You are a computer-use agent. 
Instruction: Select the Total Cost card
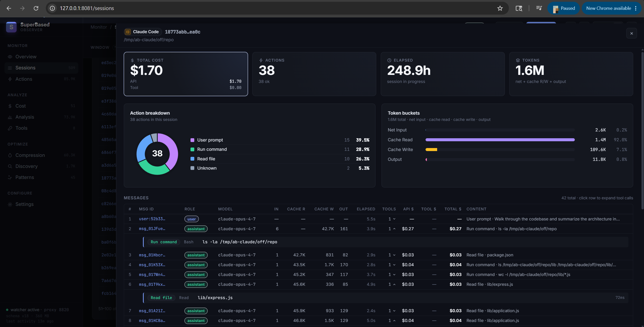tap(186, 74)
